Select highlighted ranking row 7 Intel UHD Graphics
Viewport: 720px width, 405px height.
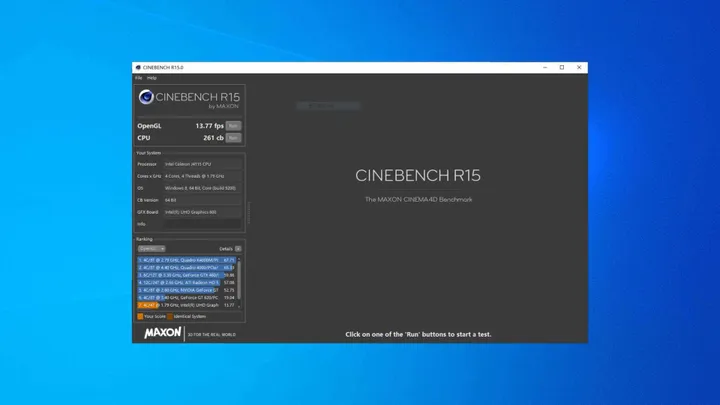click(x=186, y=305)
